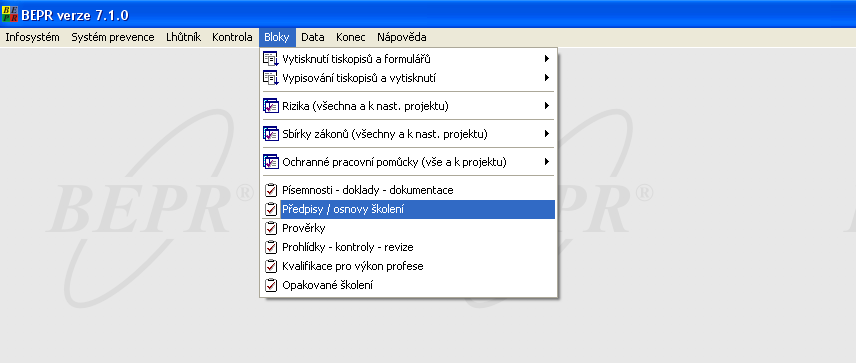Open Prohlídky - kontroly - revize
856x363 pixels.
coord(408,247)
